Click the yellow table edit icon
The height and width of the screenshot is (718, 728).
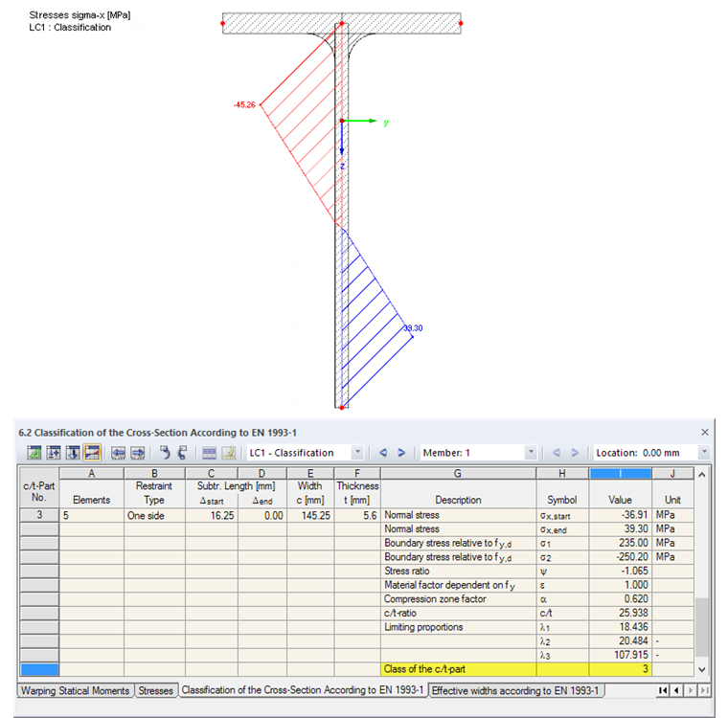pos(228,453)
